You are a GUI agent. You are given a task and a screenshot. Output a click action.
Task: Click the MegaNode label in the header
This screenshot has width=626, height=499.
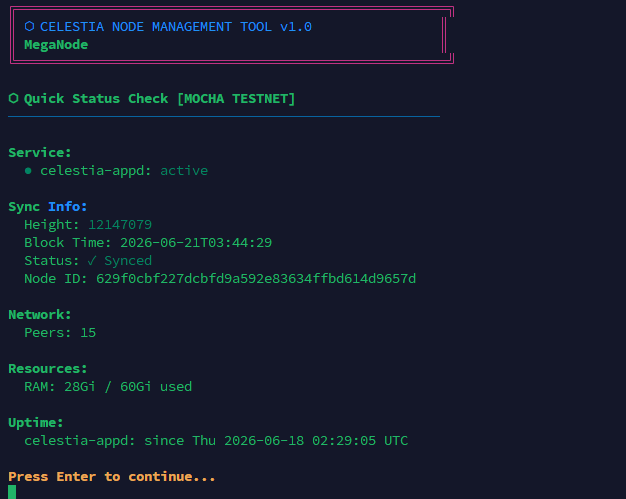coord(56,45)
